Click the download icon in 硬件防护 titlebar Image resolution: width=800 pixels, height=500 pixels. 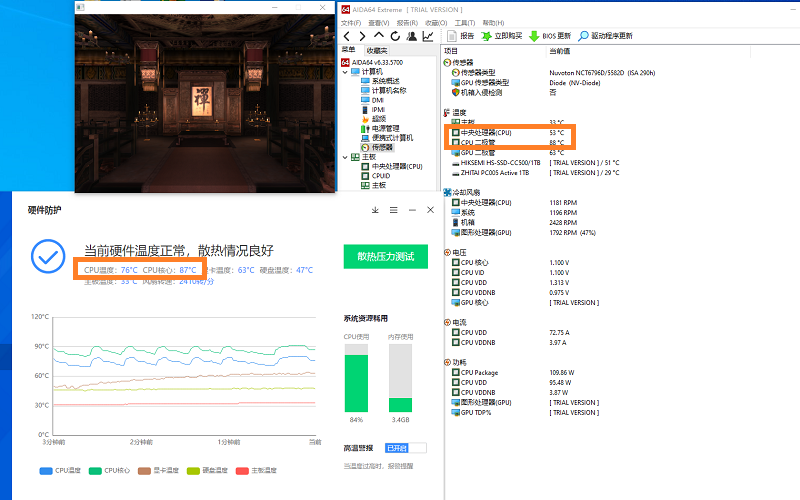375,210
